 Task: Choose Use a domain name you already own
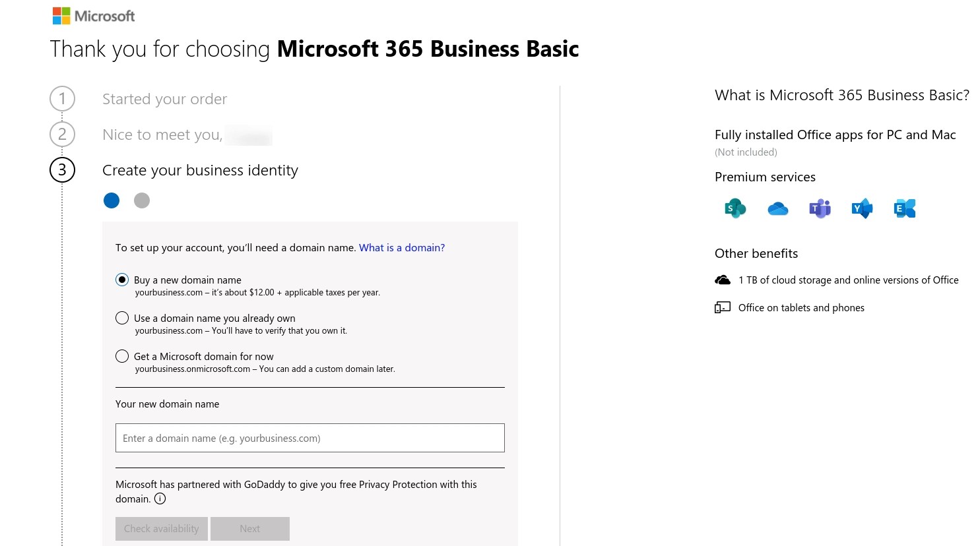click(x=122, y=317)
